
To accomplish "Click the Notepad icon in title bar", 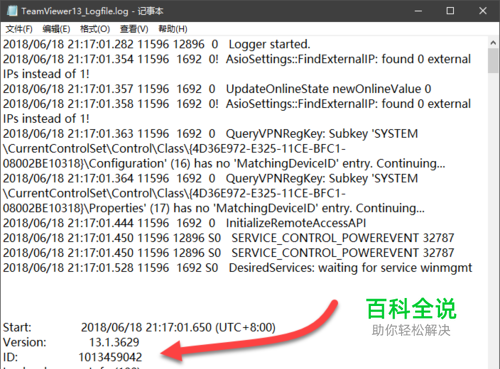I will 12,11.
